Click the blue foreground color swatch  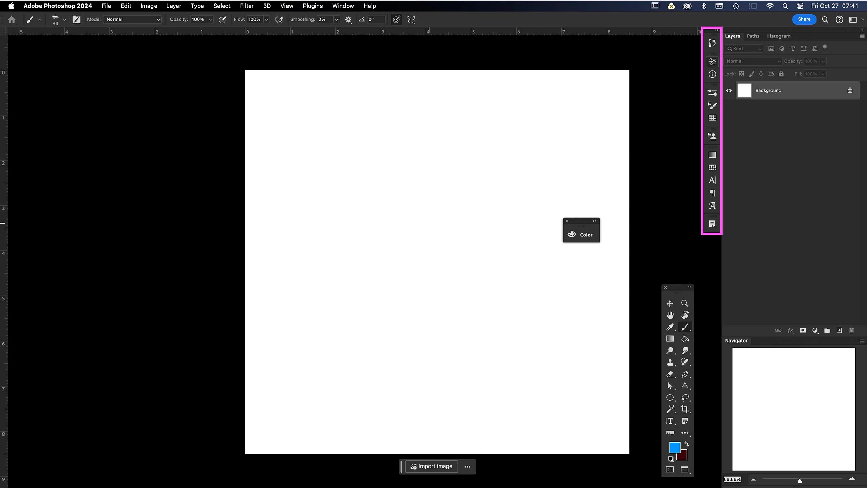(x=674, y=447)
